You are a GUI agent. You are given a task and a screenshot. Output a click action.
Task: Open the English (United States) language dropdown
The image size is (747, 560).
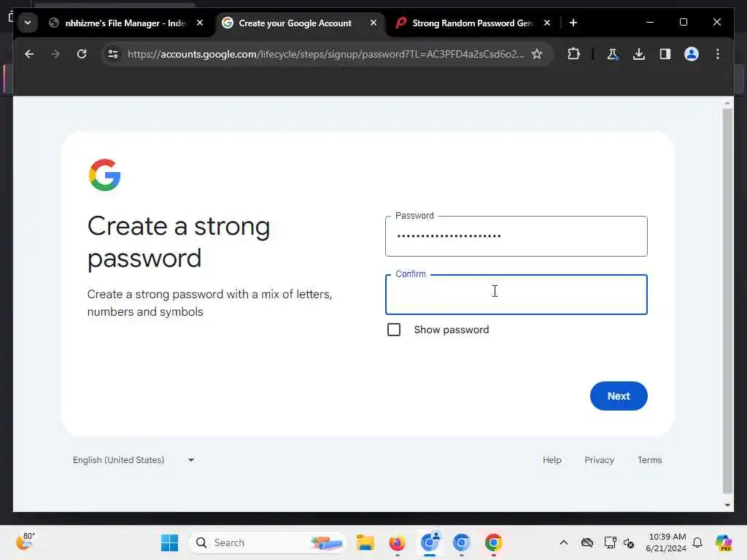[133, 460]
